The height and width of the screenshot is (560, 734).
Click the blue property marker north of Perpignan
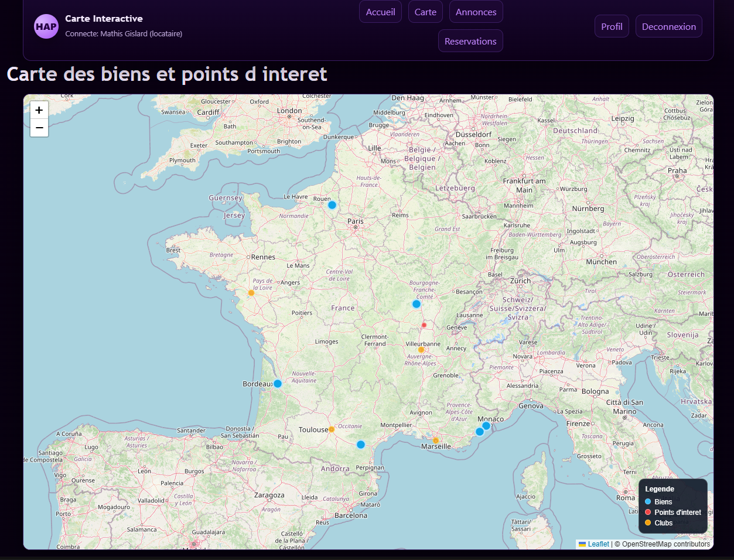[x=361, y=445]
